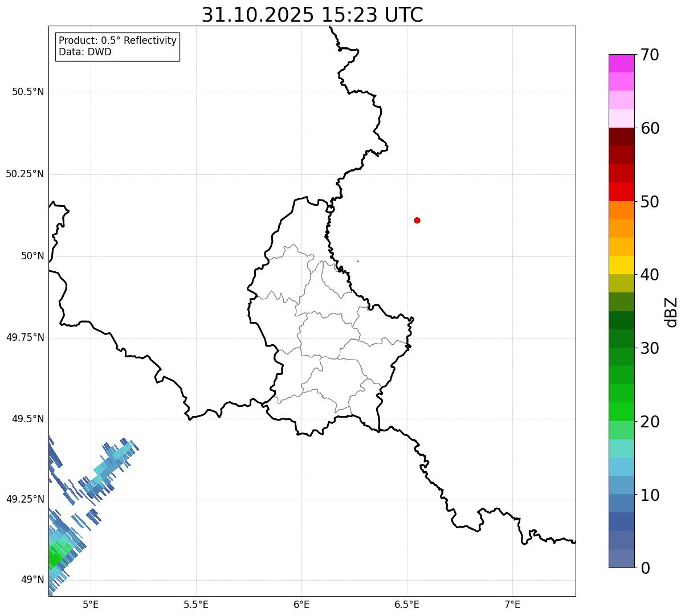685x616 pixels.
Task: Select the 49.25°N latitude tick label
Action: (x=25, y=500)
